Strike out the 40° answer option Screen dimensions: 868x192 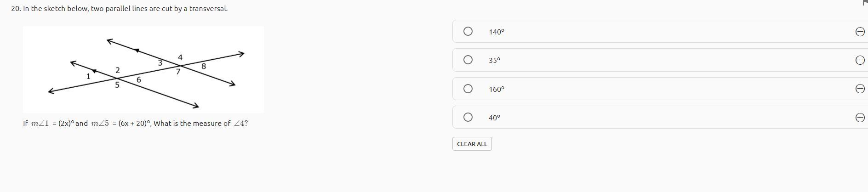tap(860, 118)
